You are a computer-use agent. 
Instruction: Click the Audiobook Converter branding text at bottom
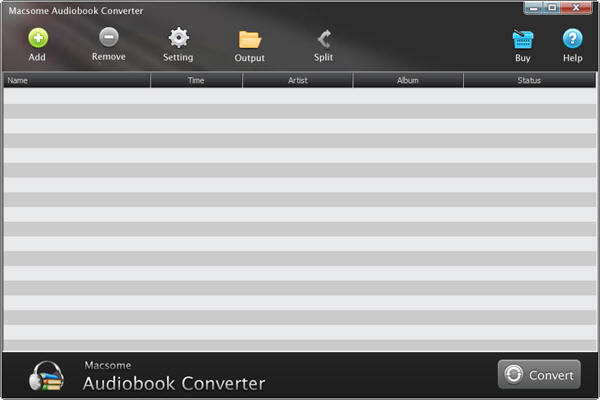(173, 383)
